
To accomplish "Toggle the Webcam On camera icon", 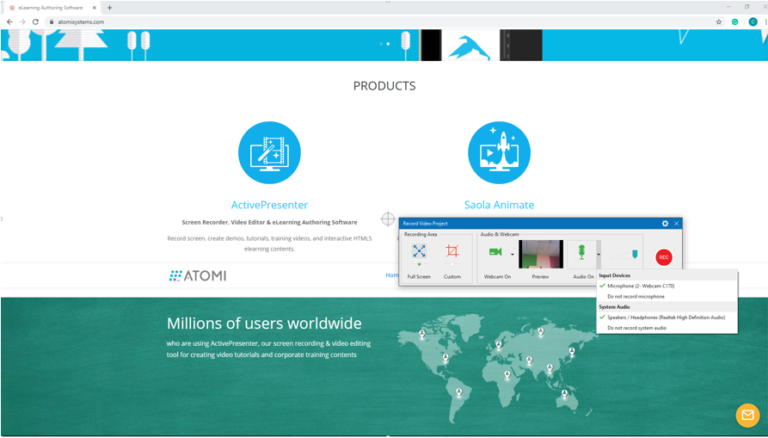I will (495, 252).
